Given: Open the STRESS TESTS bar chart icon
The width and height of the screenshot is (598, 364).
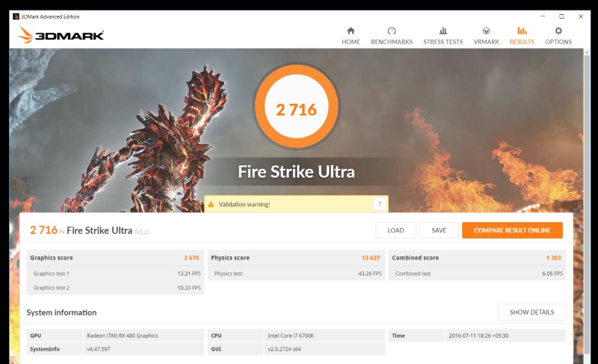Looking at the screenshot, I should (443, 31).
